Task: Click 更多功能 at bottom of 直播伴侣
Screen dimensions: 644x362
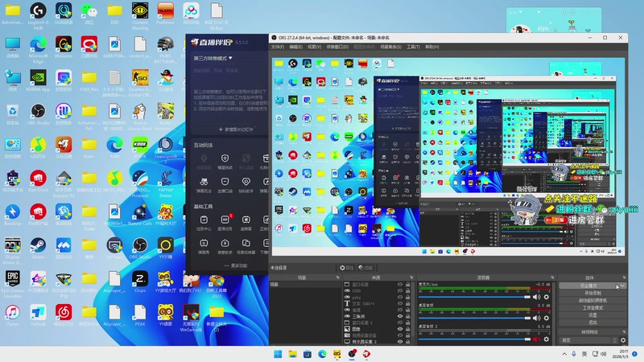Action: tap(236, 265)
